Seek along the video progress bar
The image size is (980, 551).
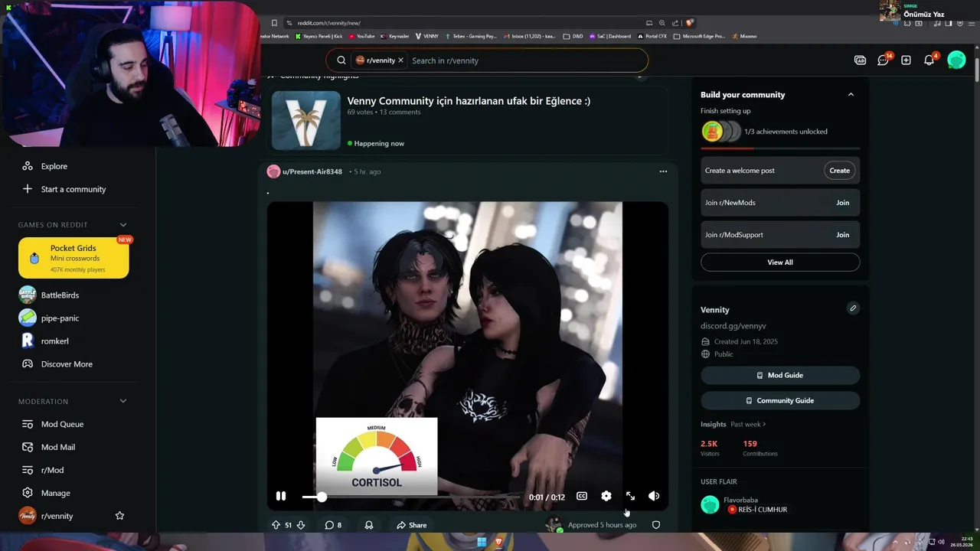412,497
